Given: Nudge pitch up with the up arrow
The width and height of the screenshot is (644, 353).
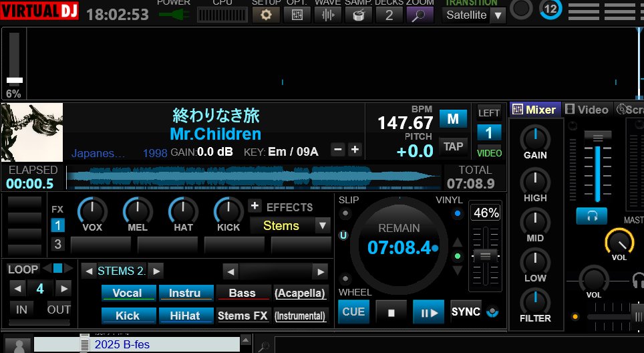Looking at the screenshot, I should pyautogui.click(x=458, y=242).
